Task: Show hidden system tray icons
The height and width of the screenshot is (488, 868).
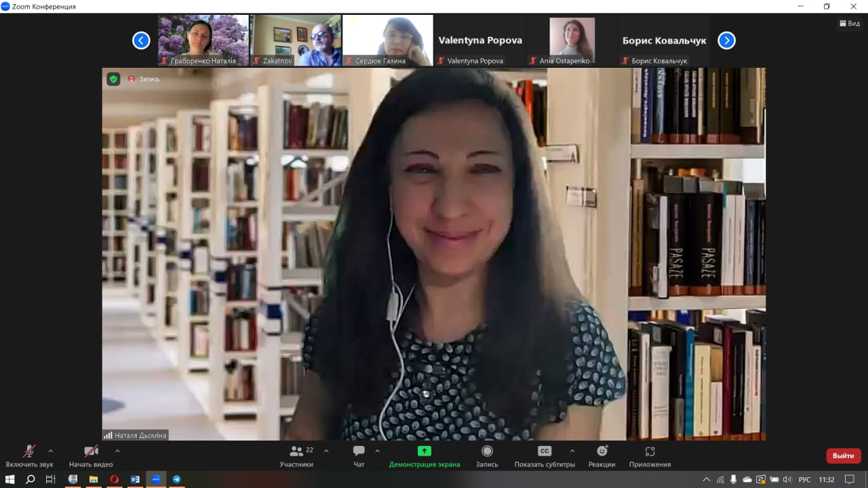Action: [x=707, y=480]
